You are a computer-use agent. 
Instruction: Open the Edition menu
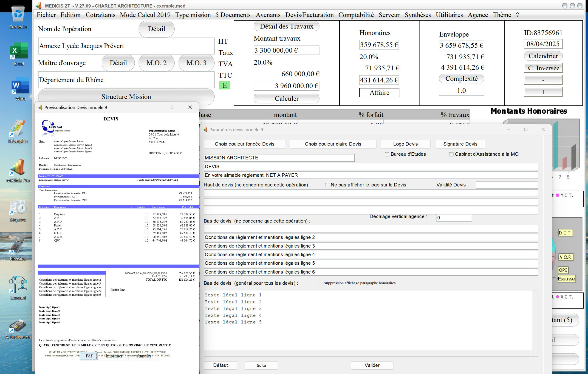point(70,15)
